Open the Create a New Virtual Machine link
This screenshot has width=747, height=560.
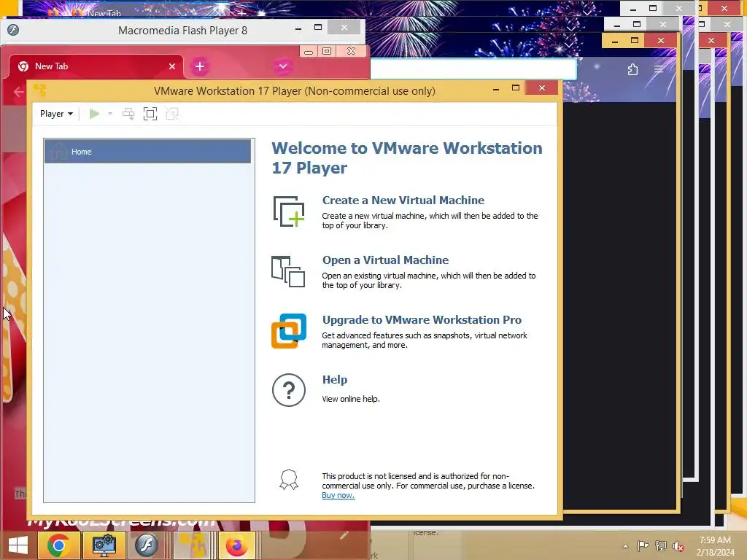click(x=403, y=200)
